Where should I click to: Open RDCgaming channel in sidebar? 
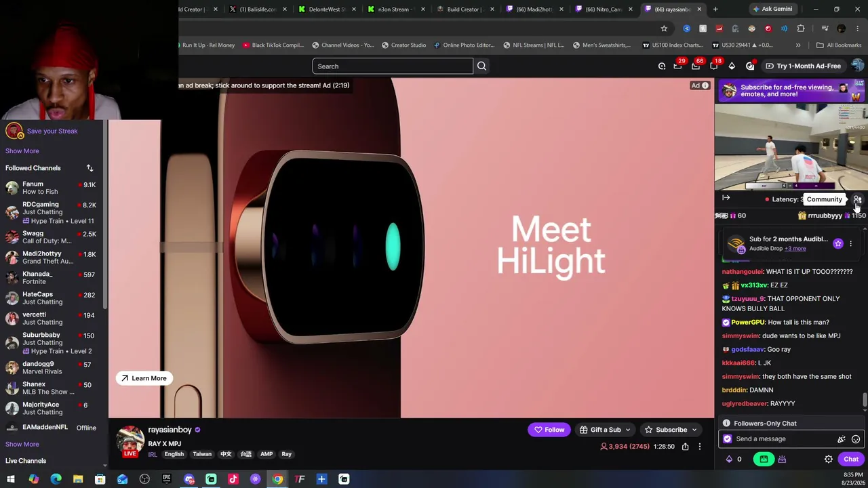[x=53, y=212]
